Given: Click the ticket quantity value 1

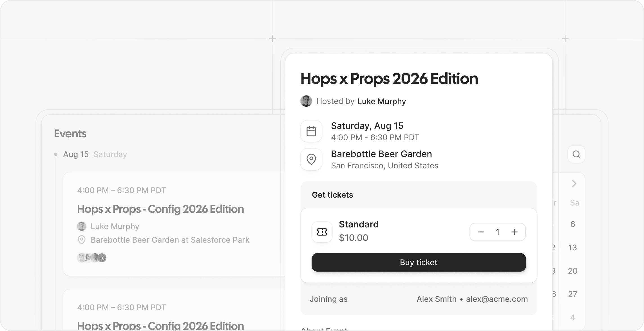Looking at the screenshot, I should pos(498,232).
